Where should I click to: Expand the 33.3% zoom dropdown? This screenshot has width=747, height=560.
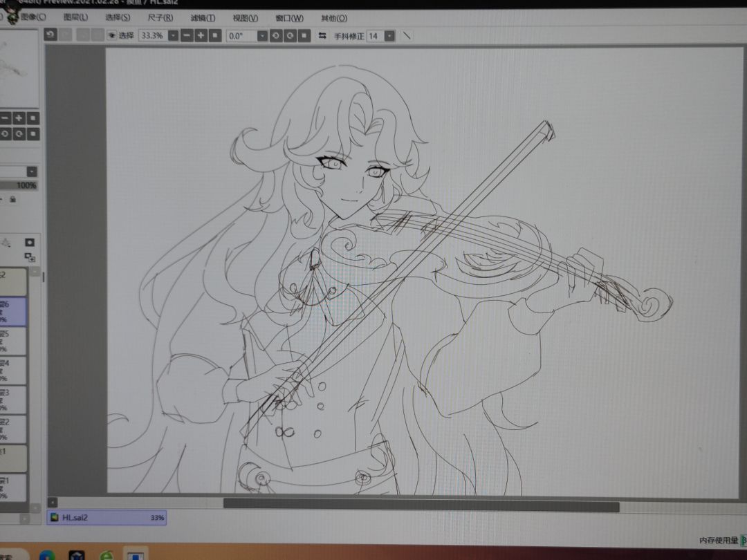coord(173,36)
